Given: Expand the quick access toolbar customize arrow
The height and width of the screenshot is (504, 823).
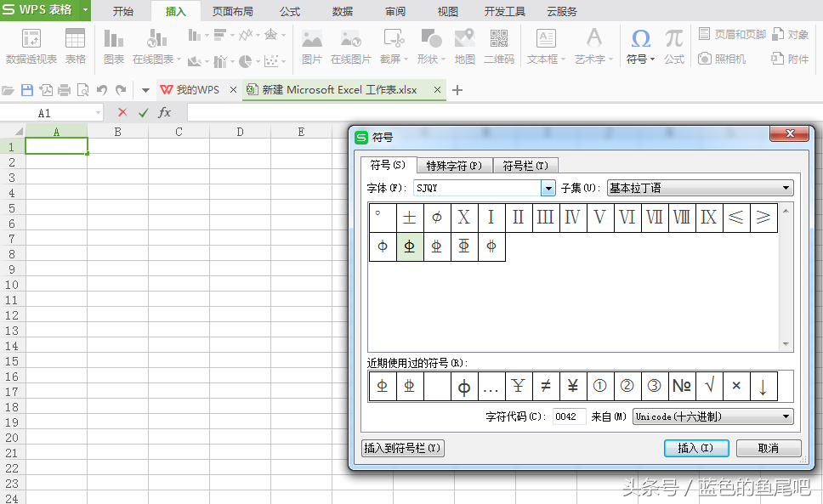Looking at the screenshot, I should pyautogui.click(x=145, y=90).
